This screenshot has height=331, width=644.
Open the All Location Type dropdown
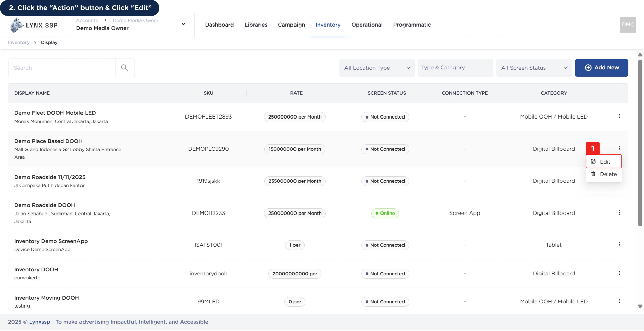[x=377, y=68]
